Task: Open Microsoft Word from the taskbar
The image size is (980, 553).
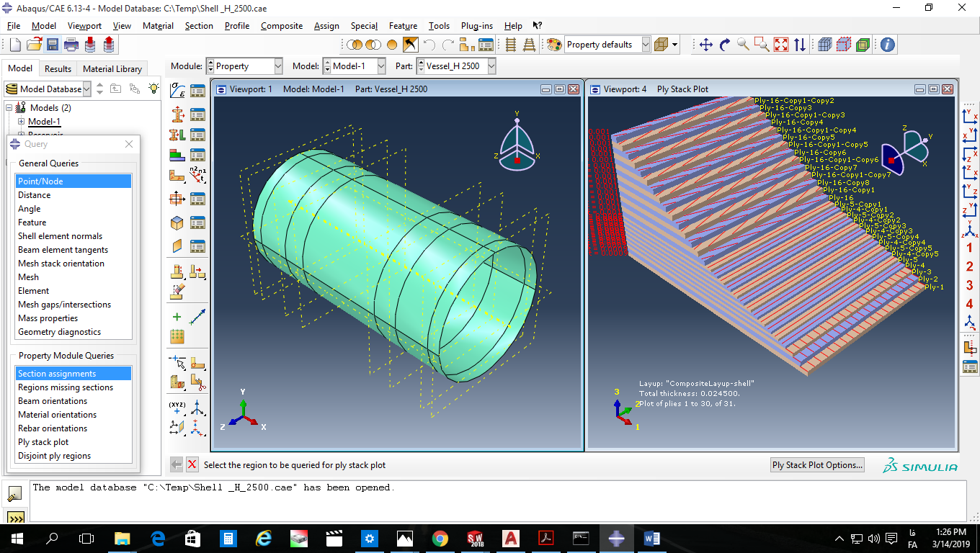Action: (652, 538)
